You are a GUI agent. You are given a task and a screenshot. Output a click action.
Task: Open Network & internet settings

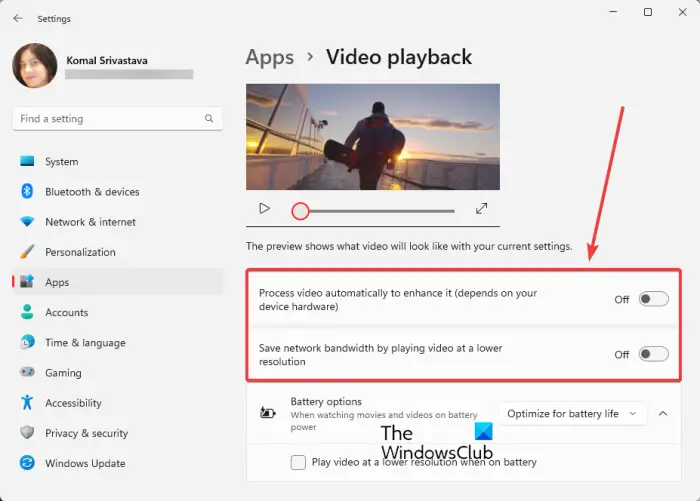(x=118, y=222)
